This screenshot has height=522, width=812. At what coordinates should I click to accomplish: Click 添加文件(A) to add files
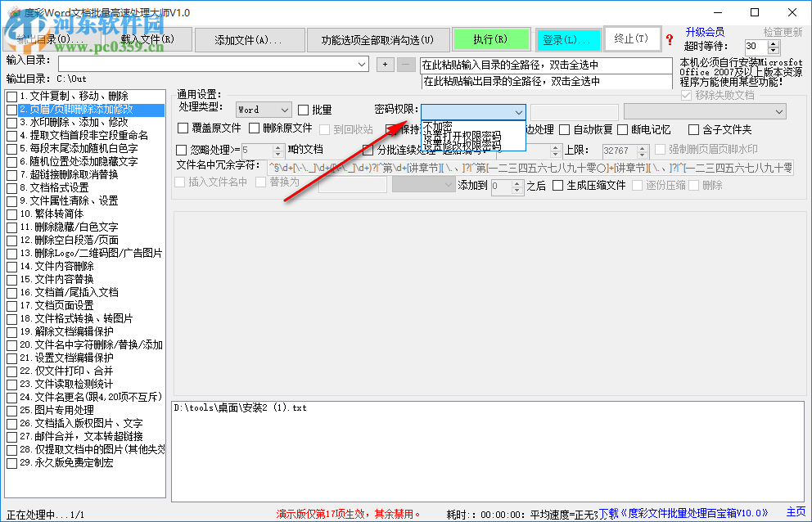click(x=249, y=38)
